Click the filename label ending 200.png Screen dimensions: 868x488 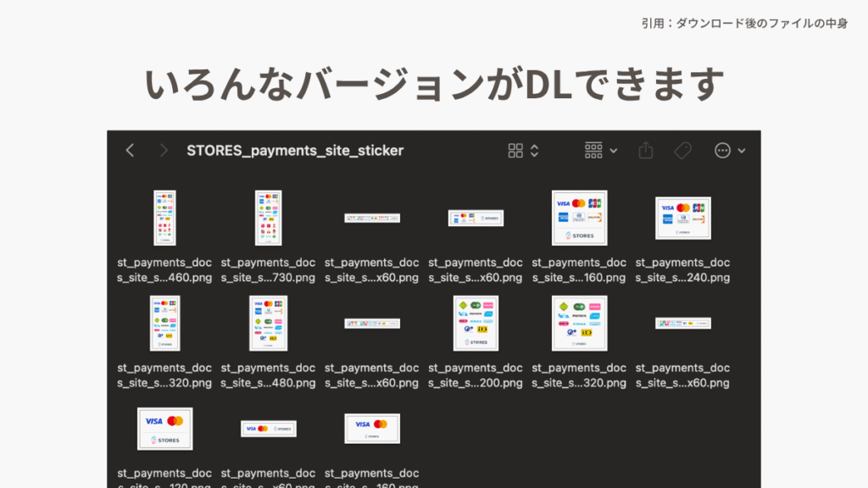(476, 375)
